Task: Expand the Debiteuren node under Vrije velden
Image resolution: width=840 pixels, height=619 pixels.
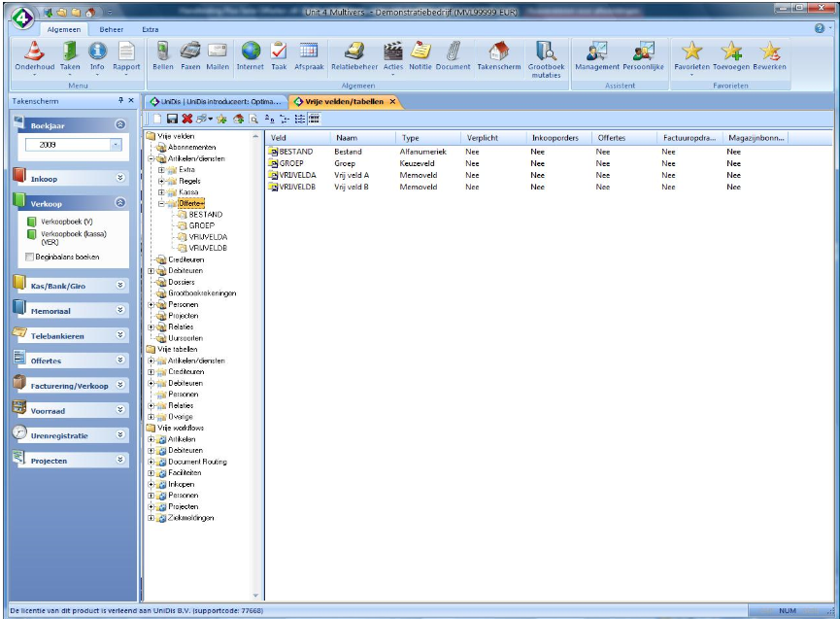Action: point(151,271)
